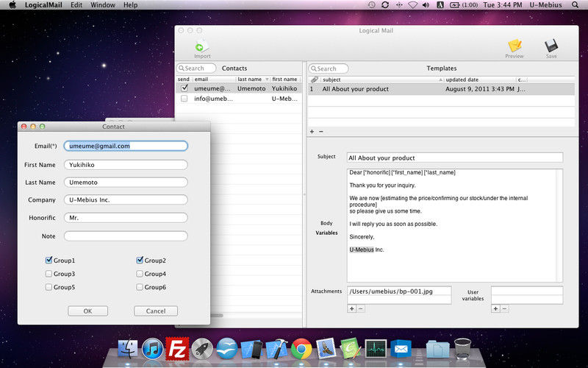Click the Email field in Contact dialog
588x368 pixels.
click(x=126, y=146)
